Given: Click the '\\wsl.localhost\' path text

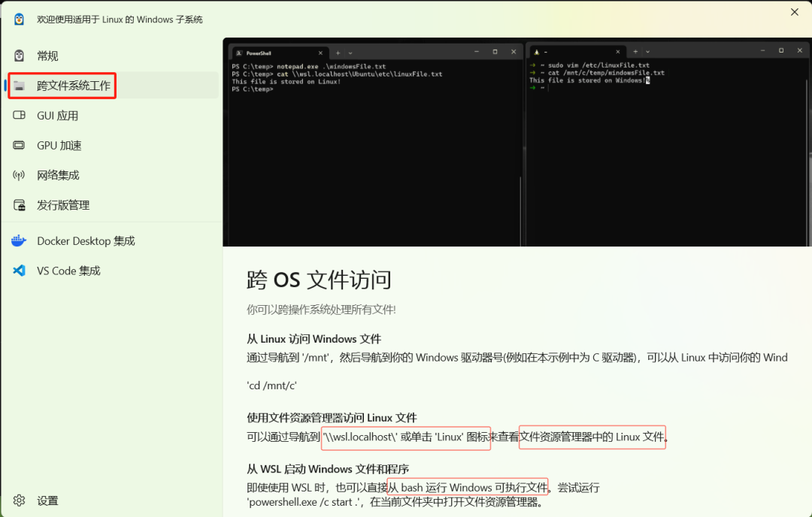Looking at the screenshot, I should point(360,437).
